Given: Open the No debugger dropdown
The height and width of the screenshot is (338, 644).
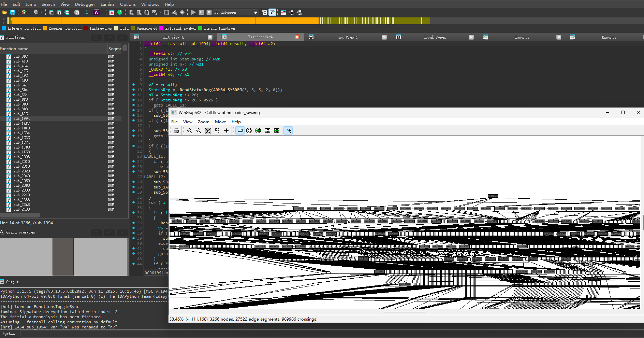Looking at the screenshot, I should click(x=255, y=13).
